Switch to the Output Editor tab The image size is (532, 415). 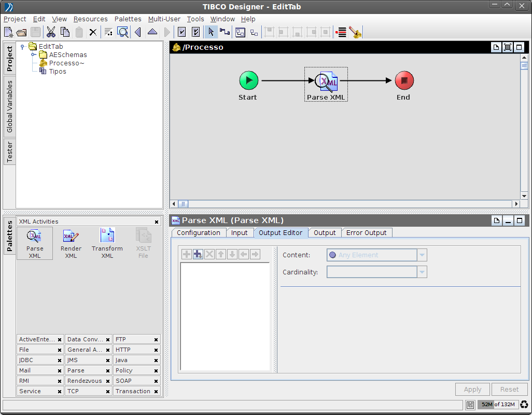(x=281, y=232)
